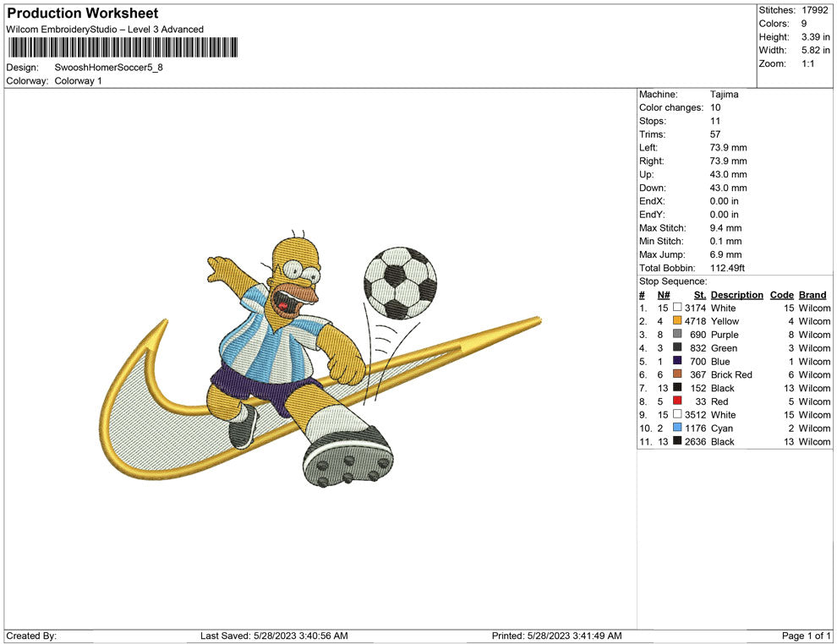This screenshot has height=644, width=837.
Task: Choose the Red swatch in stop 8
Action: [677, 401]
